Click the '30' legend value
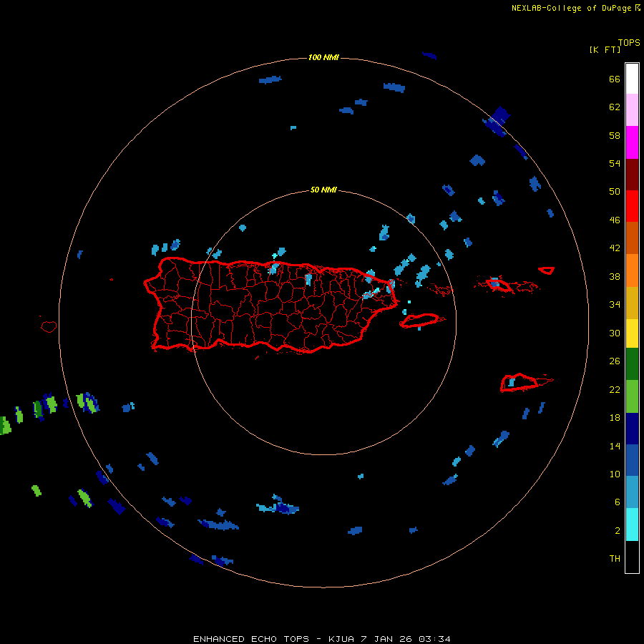644x644 pixels. click(x=615, y=333)
